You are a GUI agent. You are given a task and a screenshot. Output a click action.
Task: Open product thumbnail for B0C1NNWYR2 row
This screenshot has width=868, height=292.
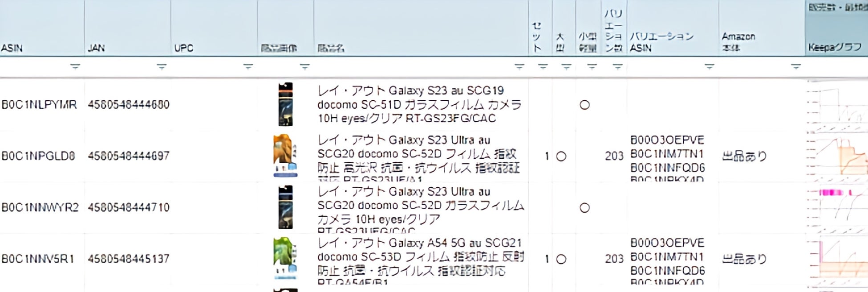click(285, 207)
